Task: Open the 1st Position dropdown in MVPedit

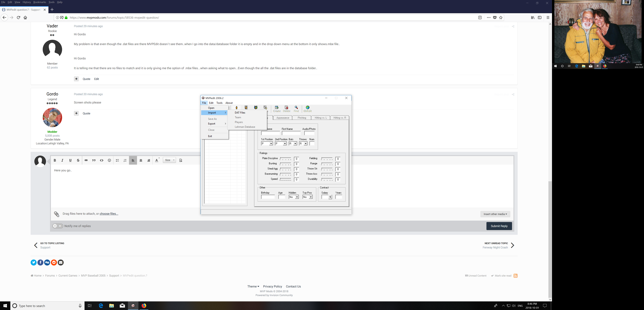Action: [271, 144]
